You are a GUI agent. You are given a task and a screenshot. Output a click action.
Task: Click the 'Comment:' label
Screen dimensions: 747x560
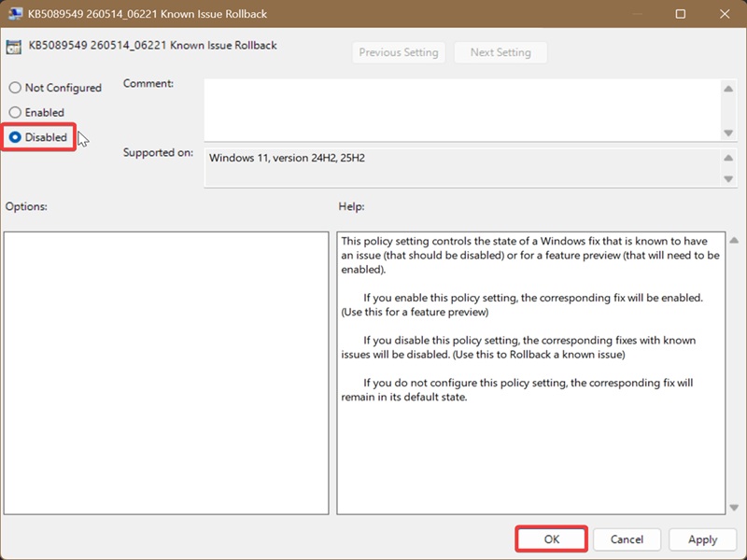148,83
